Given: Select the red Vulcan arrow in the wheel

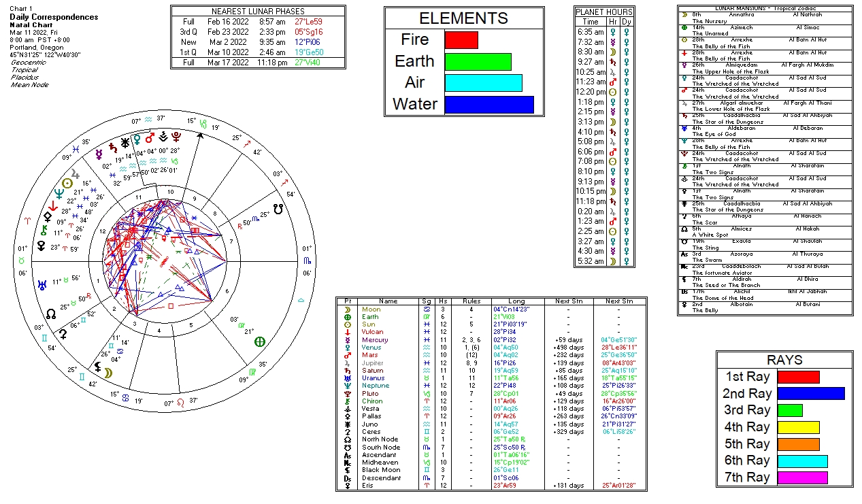Looking at the screenshot, I should pos(53,205).
